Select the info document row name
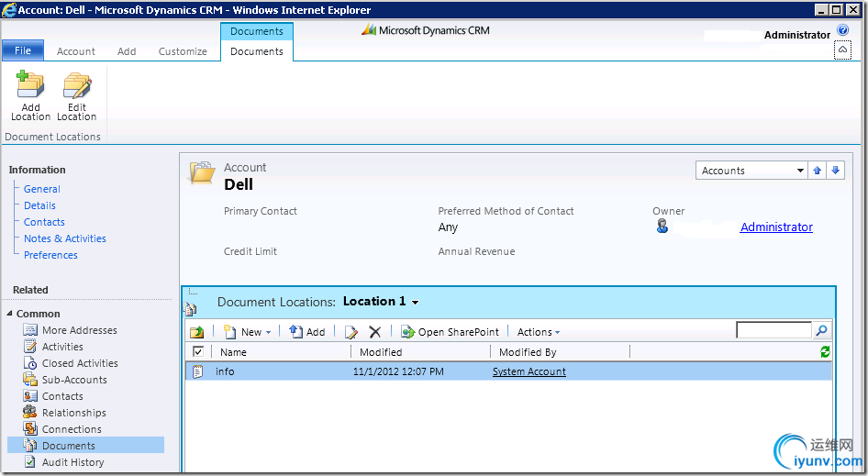The width and height of the screenshot is (868, 476). 225,371
